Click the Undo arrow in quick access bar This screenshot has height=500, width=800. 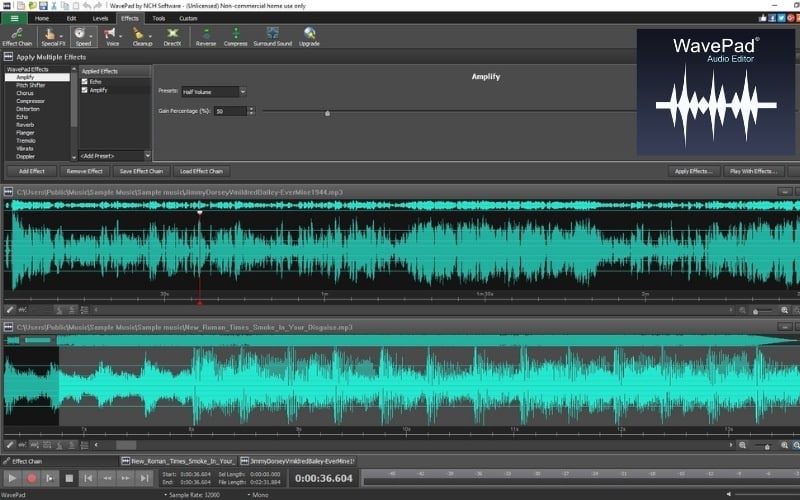click(87, 6)
